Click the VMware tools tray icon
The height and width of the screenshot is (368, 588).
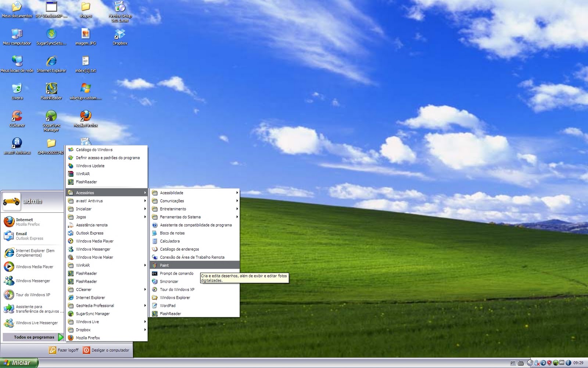(x=562, y=362)
